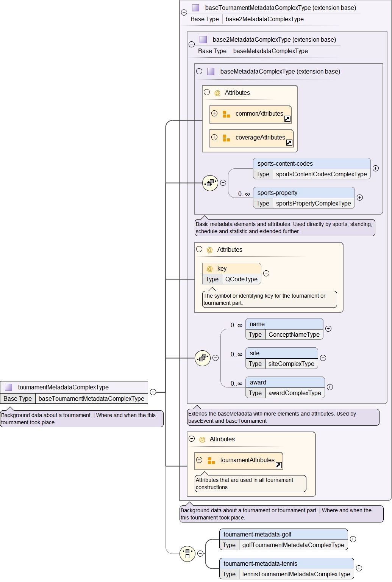Expand the award element
392x582 pixels.
(x=330, y=387)
